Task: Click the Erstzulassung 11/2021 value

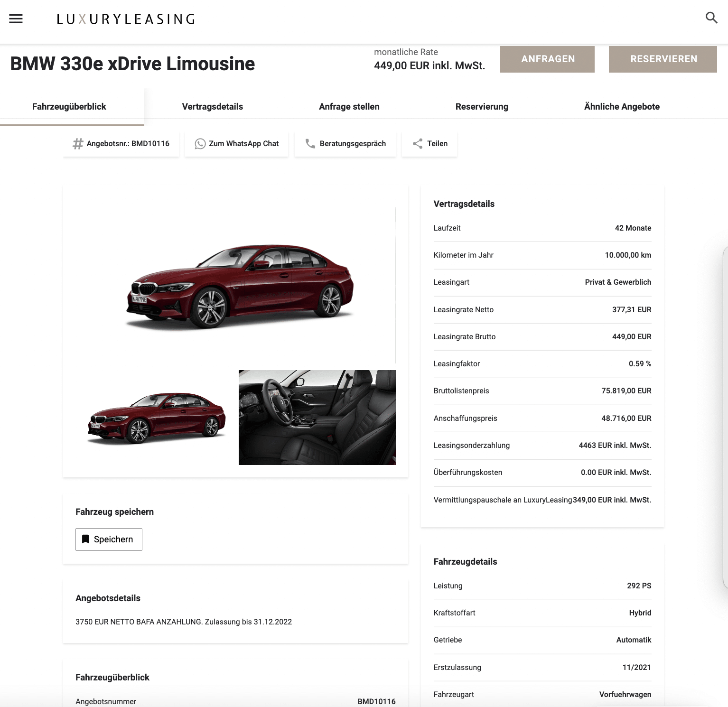Action: coord(637,668)
